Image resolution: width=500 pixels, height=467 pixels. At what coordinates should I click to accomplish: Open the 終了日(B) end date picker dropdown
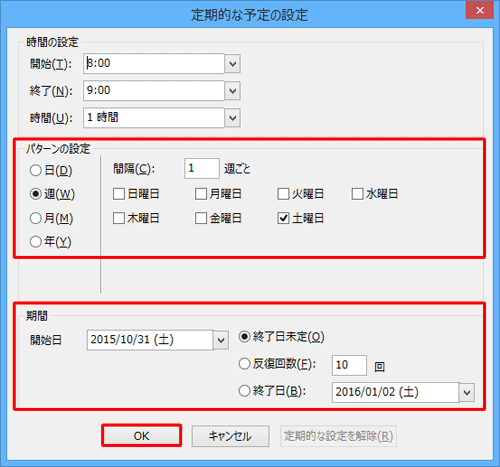click(467, 392)
